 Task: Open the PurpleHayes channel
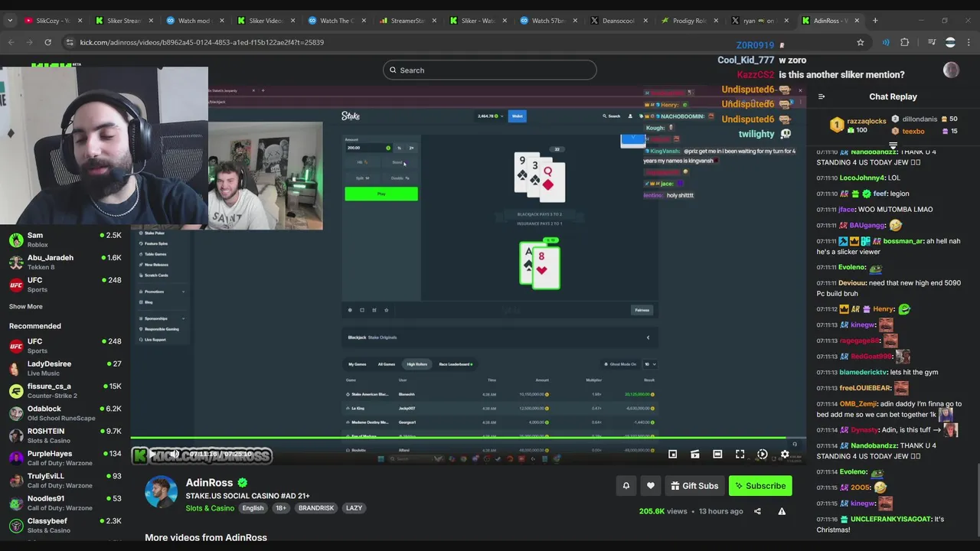pos(65,458)
